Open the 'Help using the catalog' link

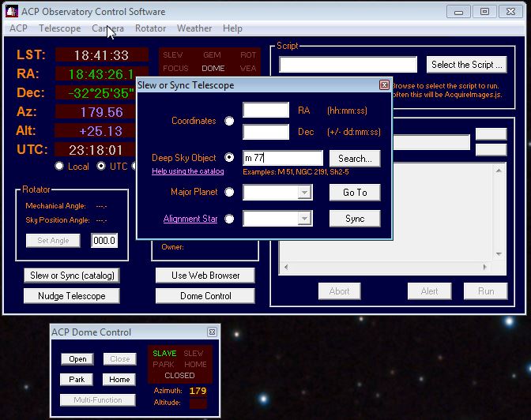(188, 171)
